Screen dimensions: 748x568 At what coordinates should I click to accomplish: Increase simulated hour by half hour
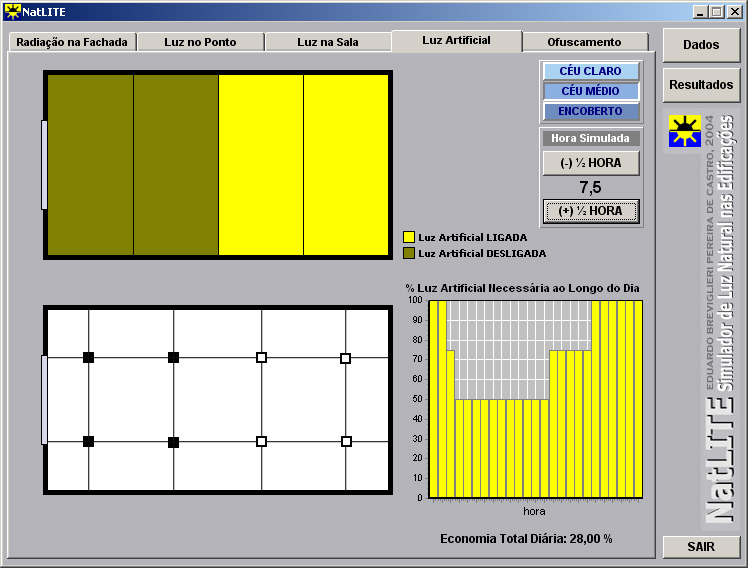(x=590, y=211)
